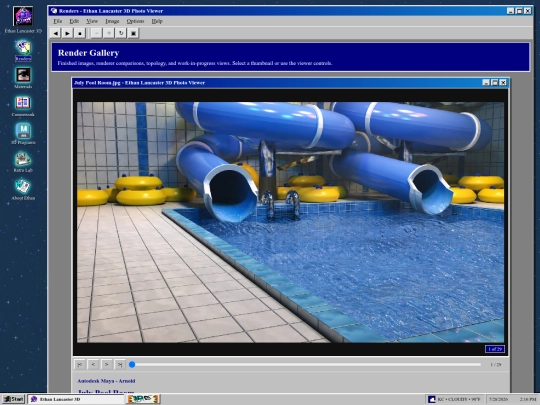Click the image position slider handle
Viewport: 540px width, 405px height.
point(132,364)
